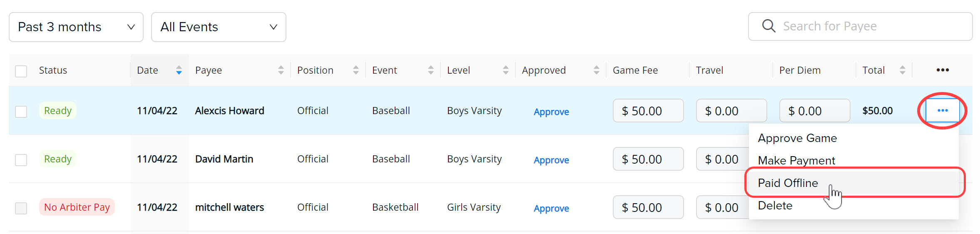Sort the Approved column with its arrows

tap(597, 70)
